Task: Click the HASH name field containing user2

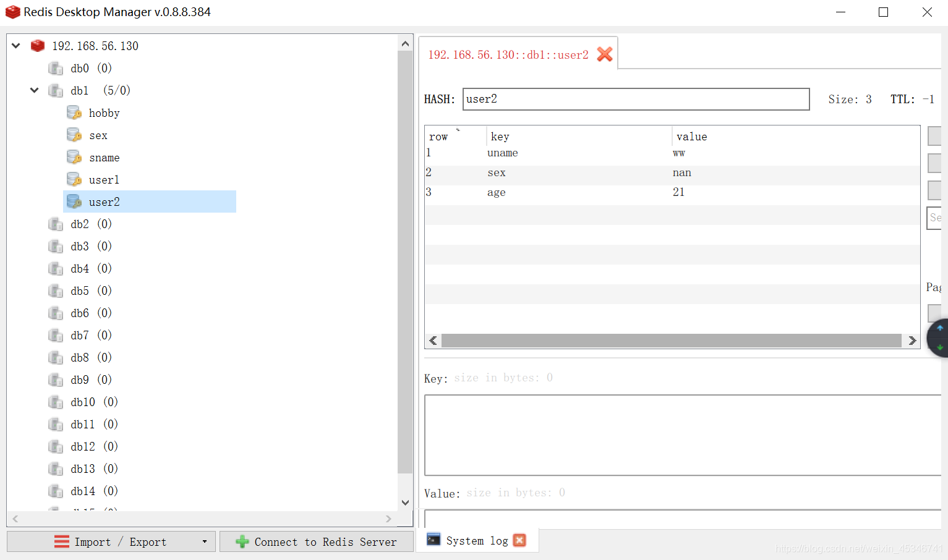Action: click(x=636, y=99)
